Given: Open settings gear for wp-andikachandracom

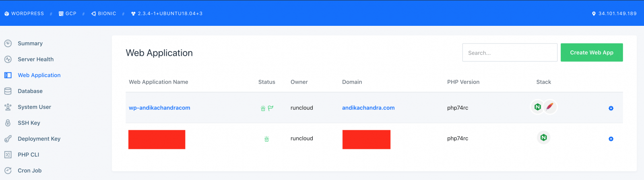Looking at the screenshot, I should pyautogui.click(x=611, y=108).
